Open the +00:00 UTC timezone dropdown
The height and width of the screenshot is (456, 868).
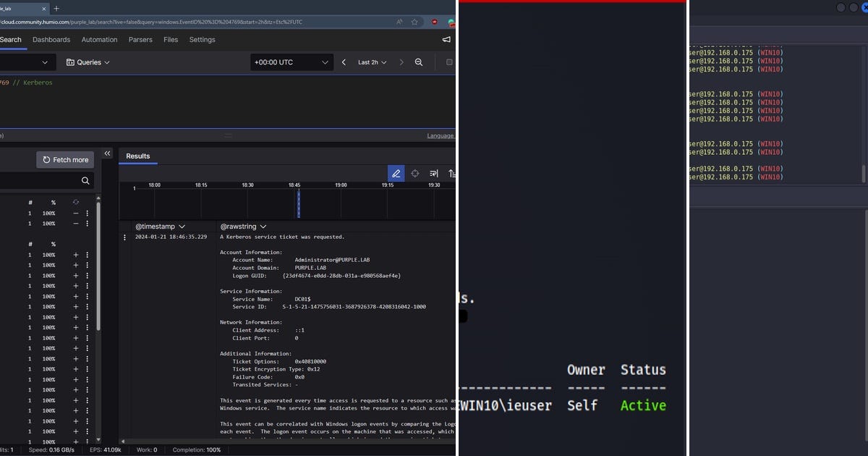coord(292,62)
